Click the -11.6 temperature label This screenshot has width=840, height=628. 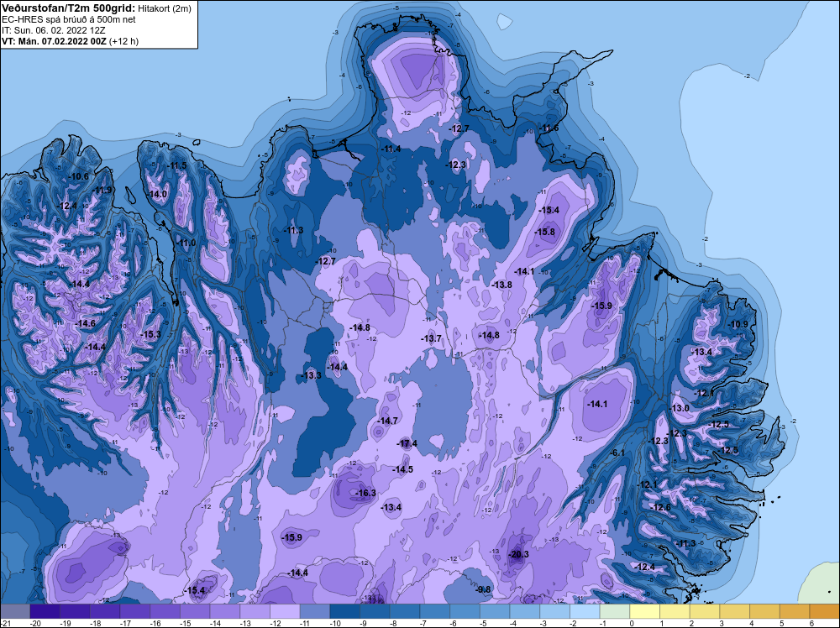tap(549, 128)
